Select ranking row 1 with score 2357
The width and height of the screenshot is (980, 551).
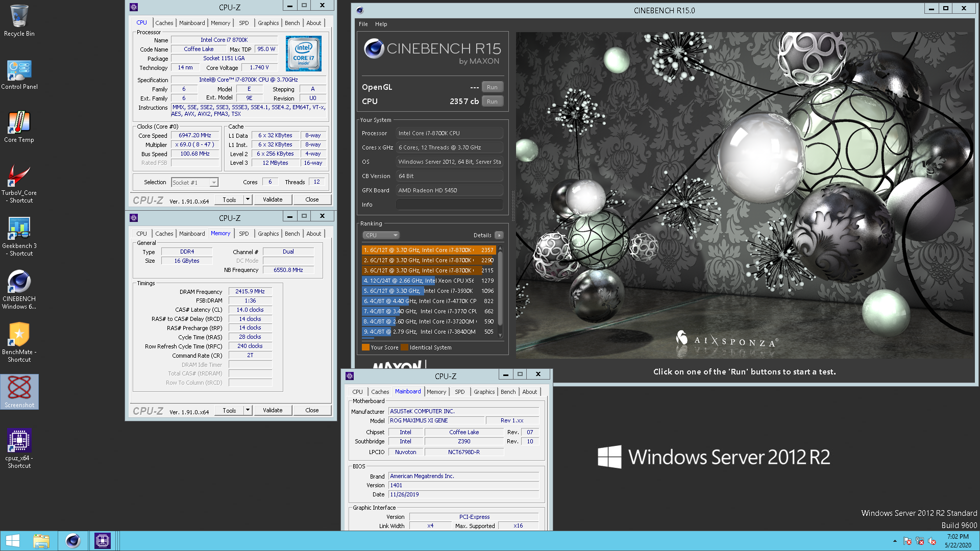(429, 250)
